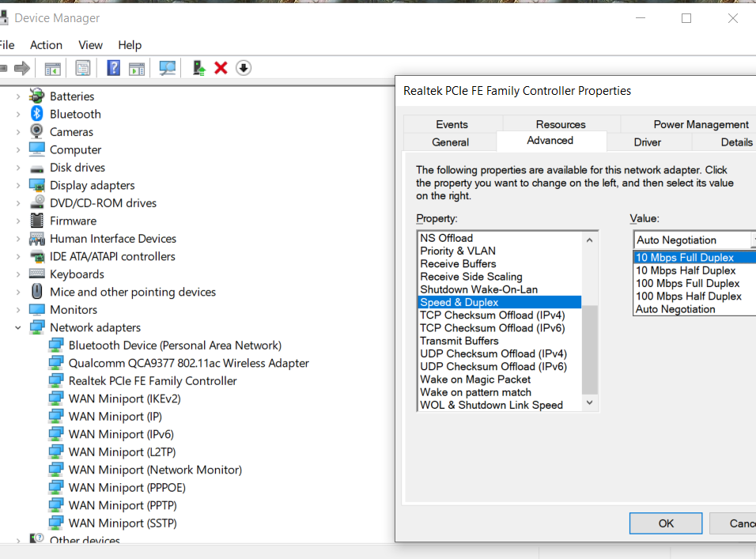Click Scan for hardware changes icon
756x559 pixels.
pyautogui.click(x=167, y=69)
